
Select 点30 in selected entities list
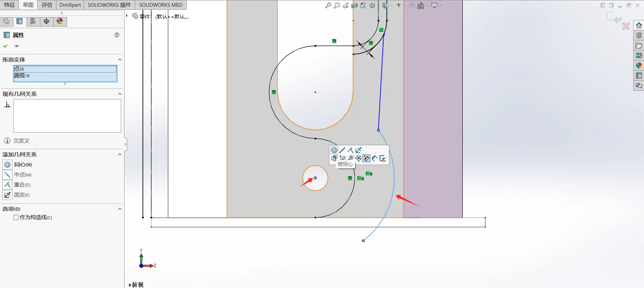[x=65, y=69]
